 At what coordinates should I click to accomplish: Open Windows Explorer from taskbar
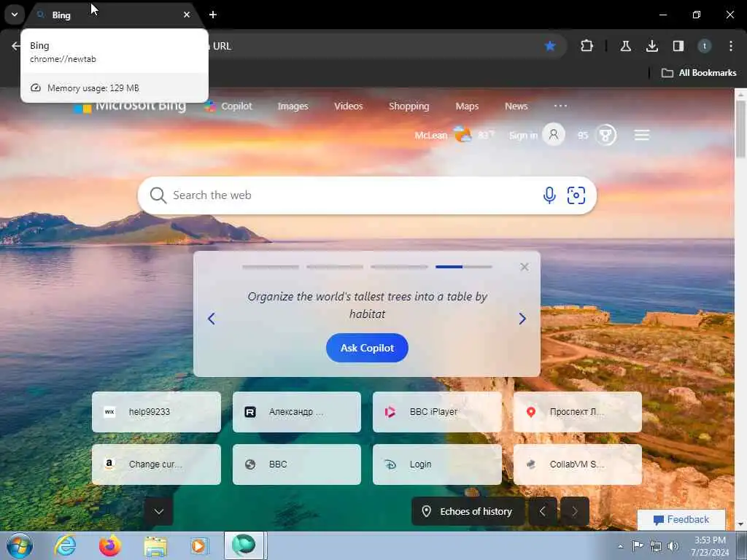click(155, 546)
